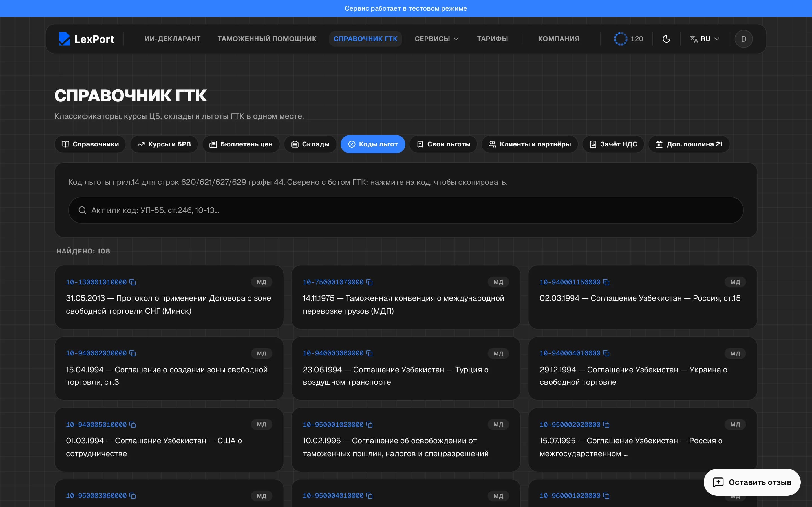Focus the Акт или код search field
This screenshot has height=507, width=812.
406,210
